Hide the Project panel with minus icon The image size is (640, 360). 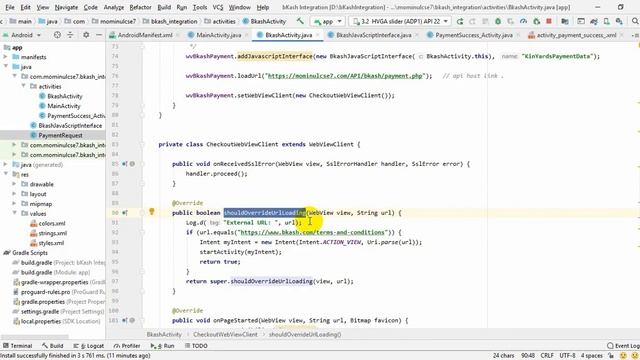99,35
